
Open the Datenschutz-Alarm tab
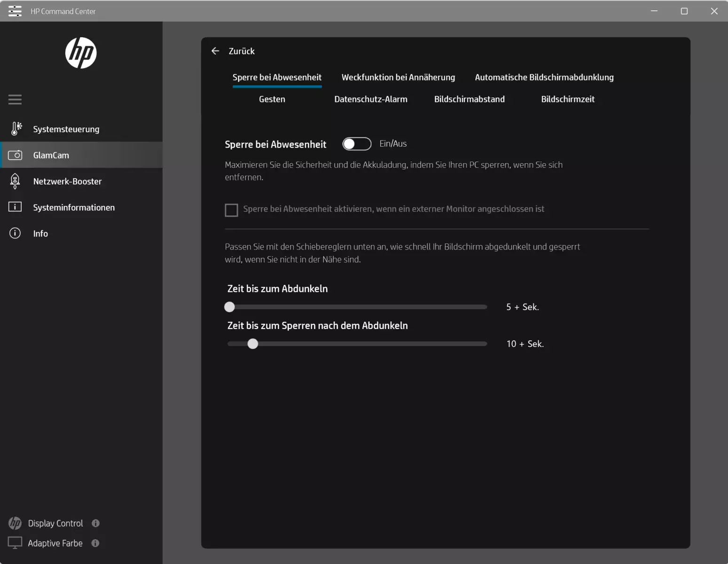point(371,99)
